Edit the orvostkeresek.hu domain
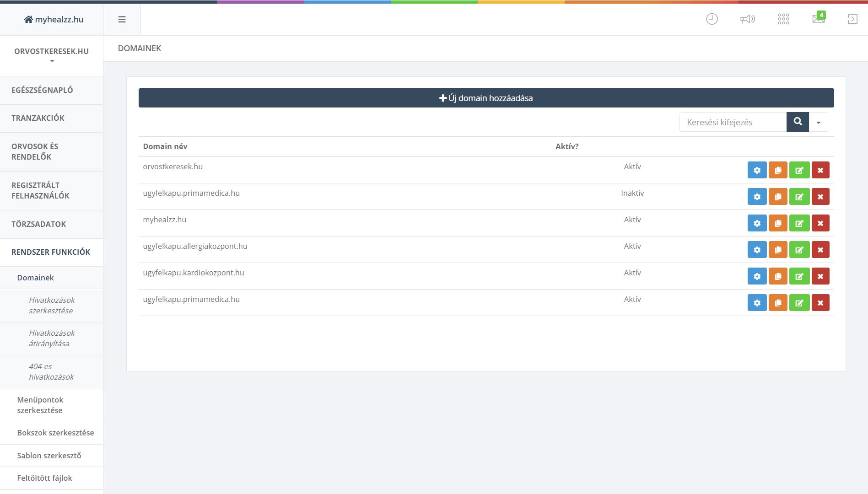 pyautogui.click(x=799, y=170)
